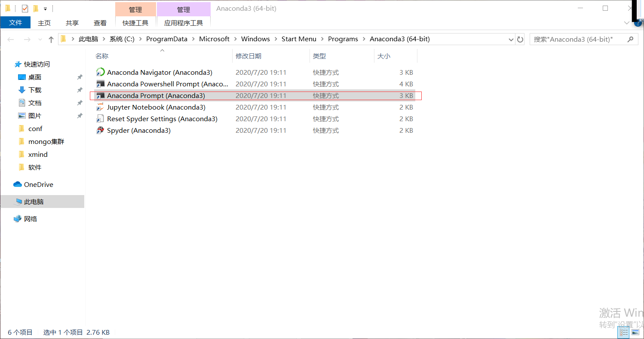Click the mongo集群 folder icon
The image size is (644, 339).
tap(22, 141)
